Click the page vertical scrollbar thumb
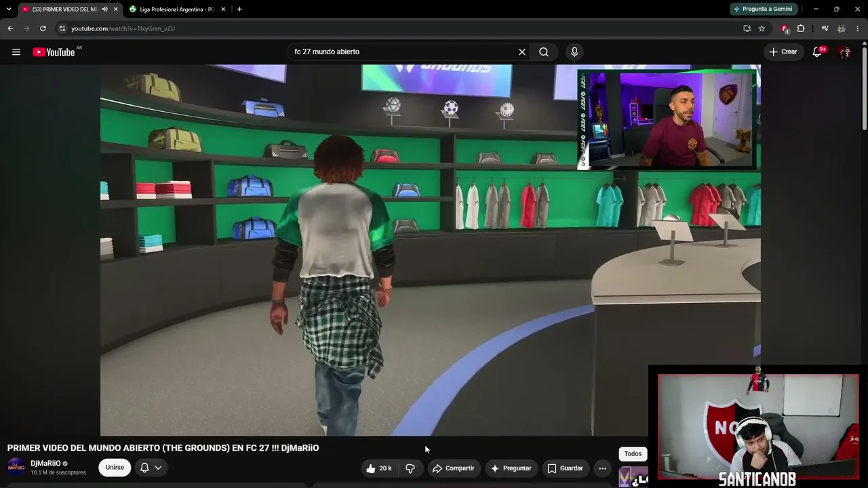The image size is (868, 488). click(865, 88)
